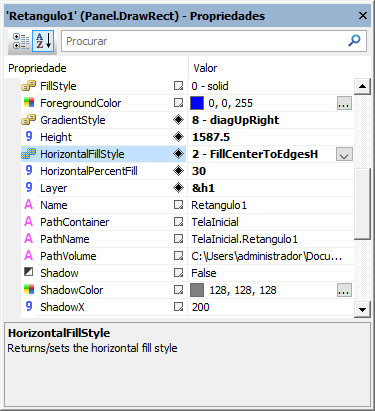Screen dimensions: 375x411
Task: Click the ForegroundColor property icon
Action: 29,103
